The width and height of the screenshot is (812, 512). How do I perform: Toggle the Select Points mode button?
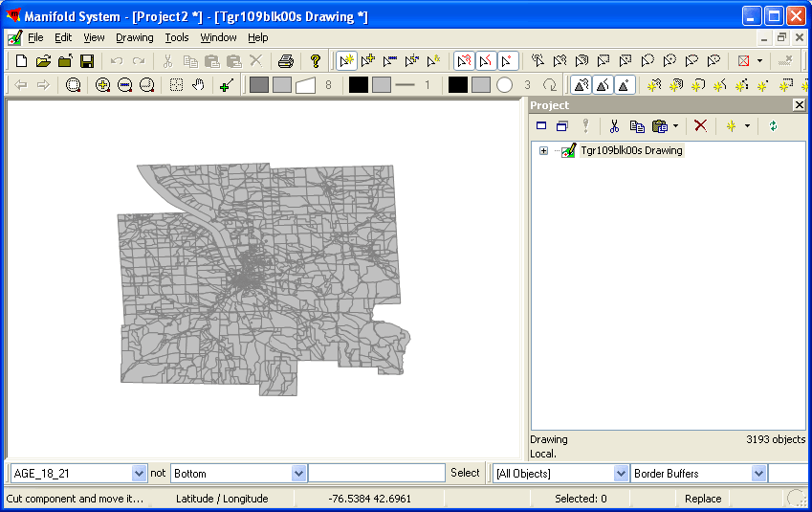[508, 61]
